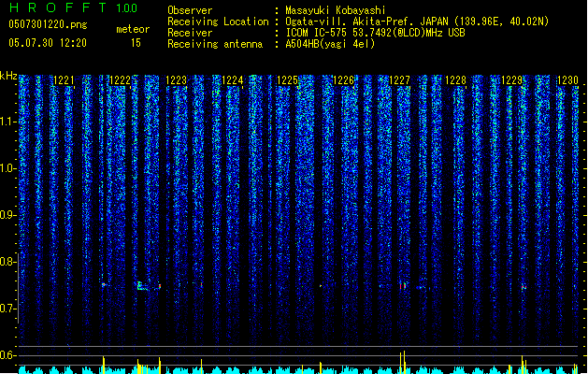Click the 0.6 kHz axis tick label
Viewport: 588px width, 374px height.
click(7, 355)
